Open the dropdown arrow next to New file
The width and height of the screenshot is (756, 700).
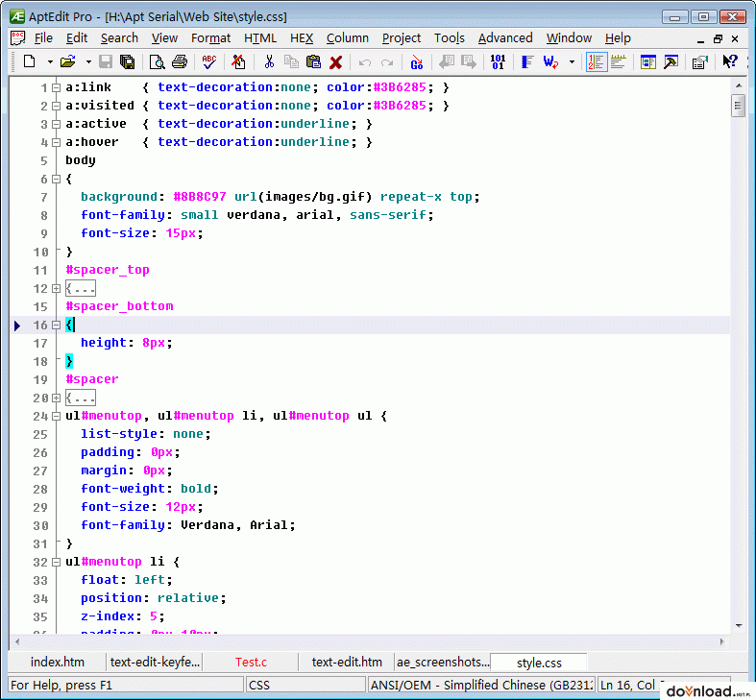click(50, 61)
